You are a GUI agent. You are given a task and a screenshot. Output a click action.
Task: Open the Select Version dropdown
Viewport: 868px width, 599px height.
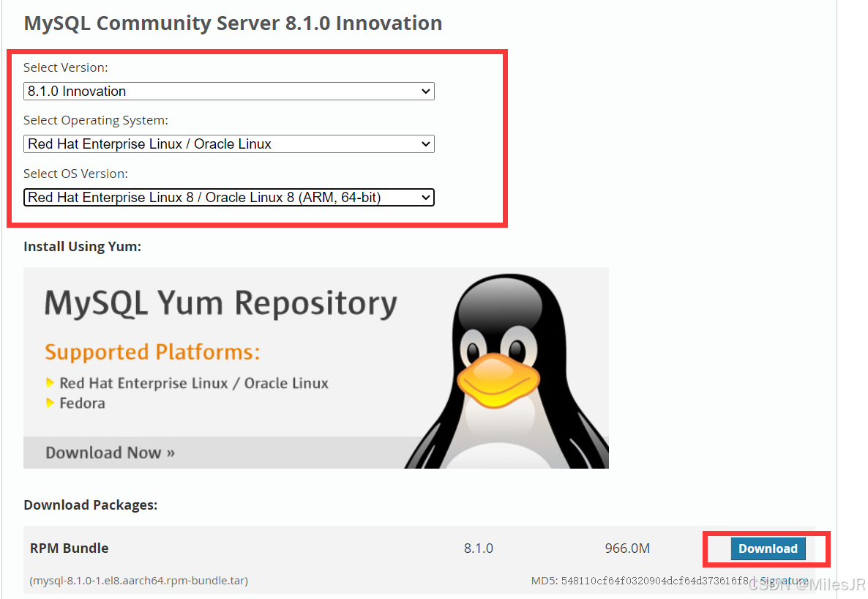point(228,91)
